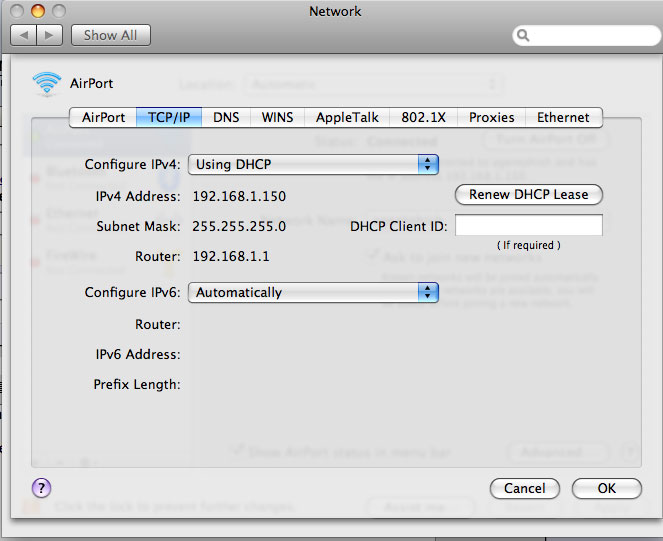
Task: Switch to the WINS tab
Action: [277, 117]
